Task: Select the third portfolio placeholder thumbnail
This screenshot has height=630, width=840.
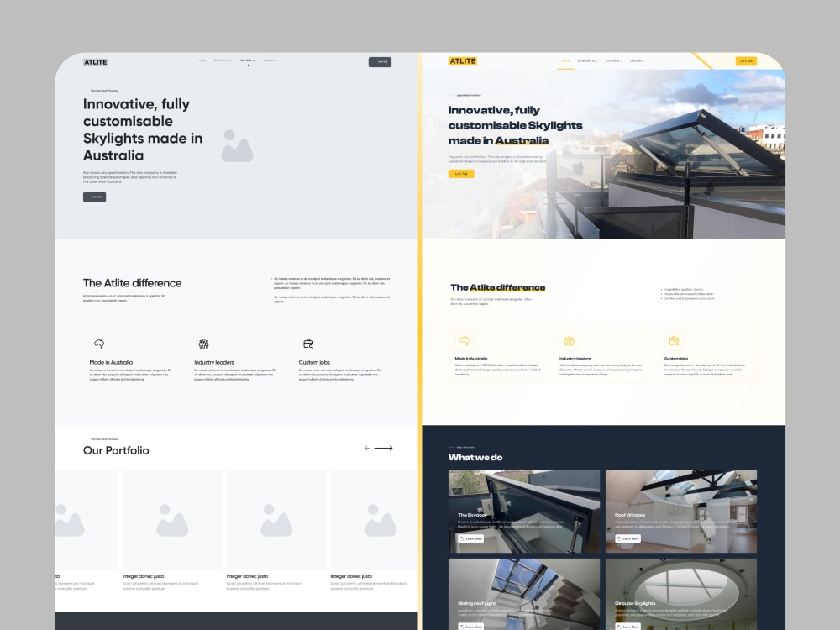Action: [x=276, y=520]
